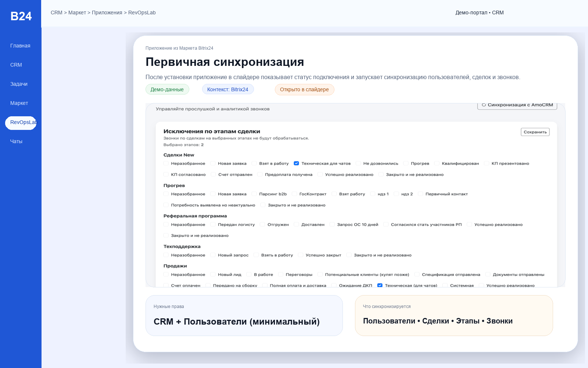Click the sync icon beside Синхронизация с AmoCRM
The width and height of the screenshot is (588, 368).
click(484, 105)
